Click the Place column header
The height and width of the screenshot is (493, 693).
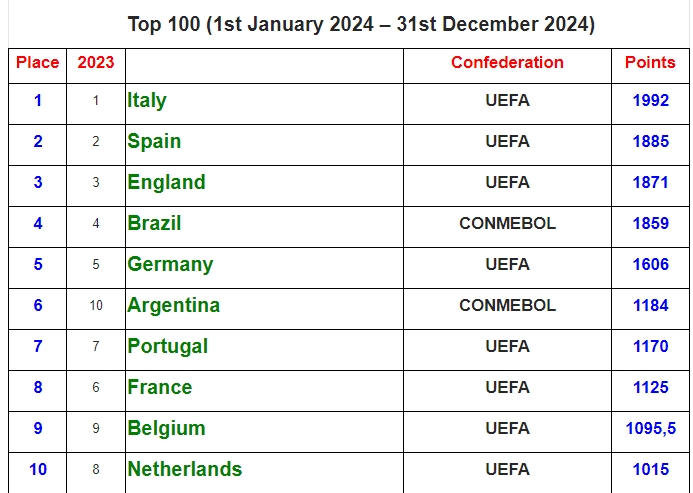[x=38, y=63]
